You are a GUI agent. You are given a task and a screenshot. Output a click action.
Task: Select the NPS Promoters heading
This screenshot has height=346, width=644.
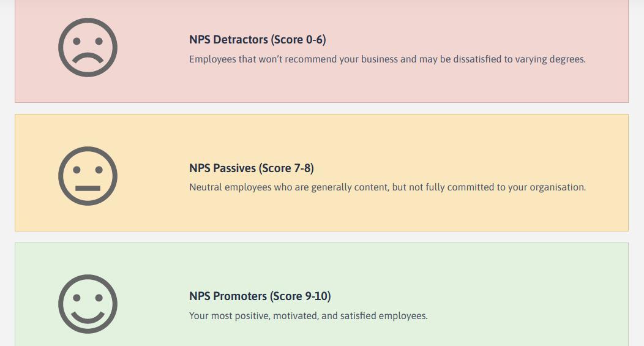(260, 296)
